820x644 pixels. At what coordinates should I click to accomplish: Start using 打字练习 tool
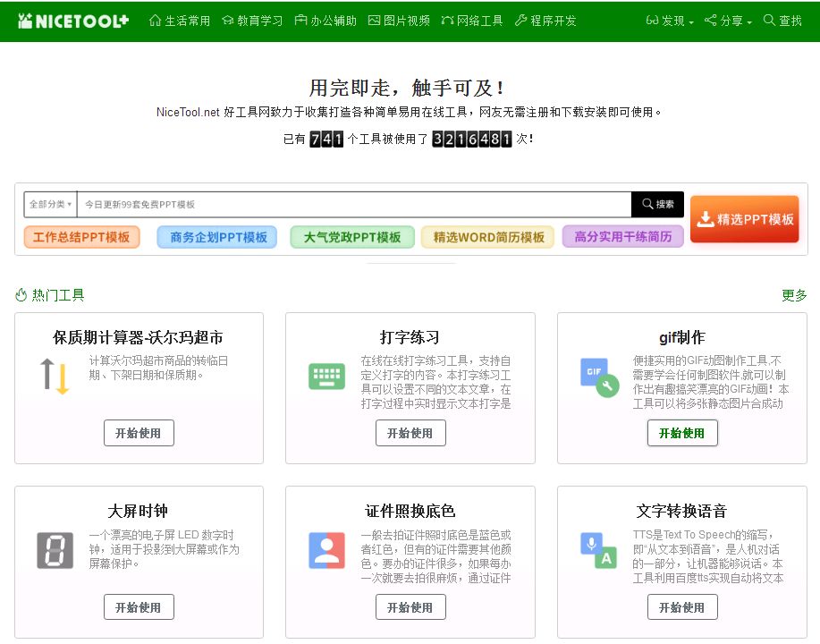click(410, 433)
